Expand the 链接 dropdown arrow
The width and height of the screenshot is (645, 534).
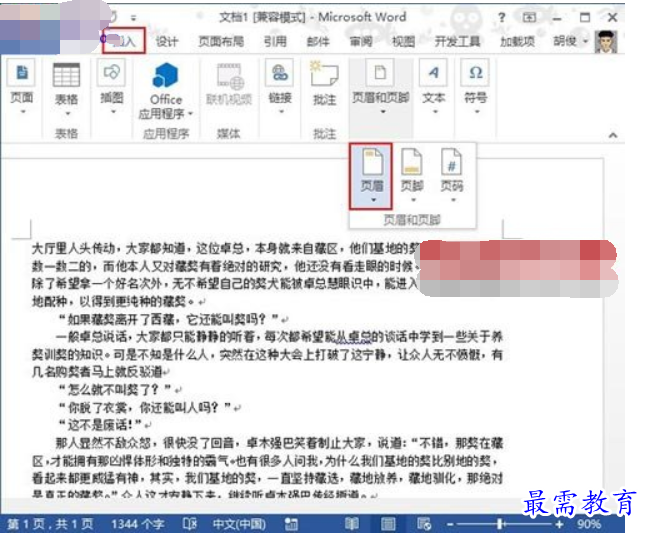pyautogui.click(x=281, y=111)
